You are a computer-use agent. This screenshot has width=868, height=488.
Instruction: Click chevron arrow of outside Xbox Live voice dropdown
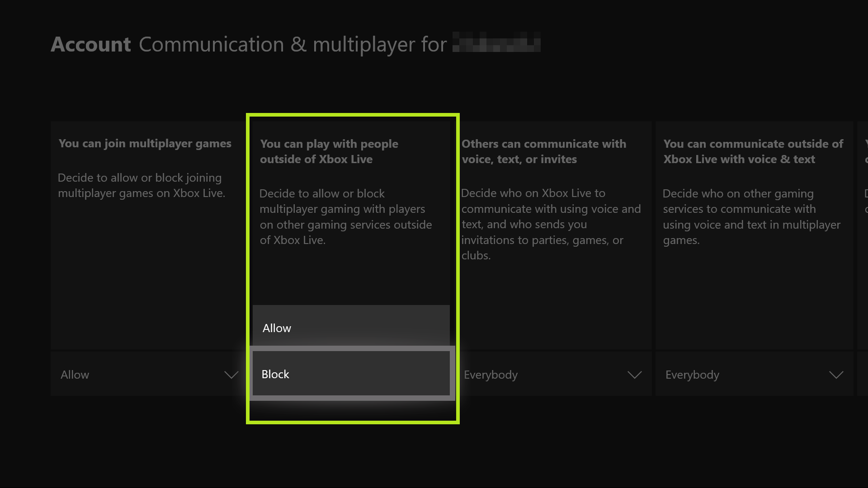[836, 375]
